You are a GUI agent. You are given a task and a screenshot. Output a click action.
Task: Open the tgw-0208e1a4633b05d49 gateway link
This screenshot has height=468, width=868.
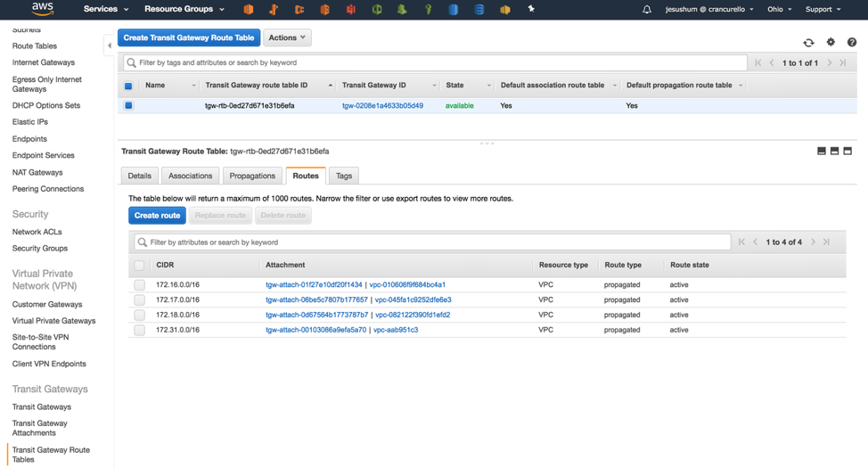click(382, 105)
